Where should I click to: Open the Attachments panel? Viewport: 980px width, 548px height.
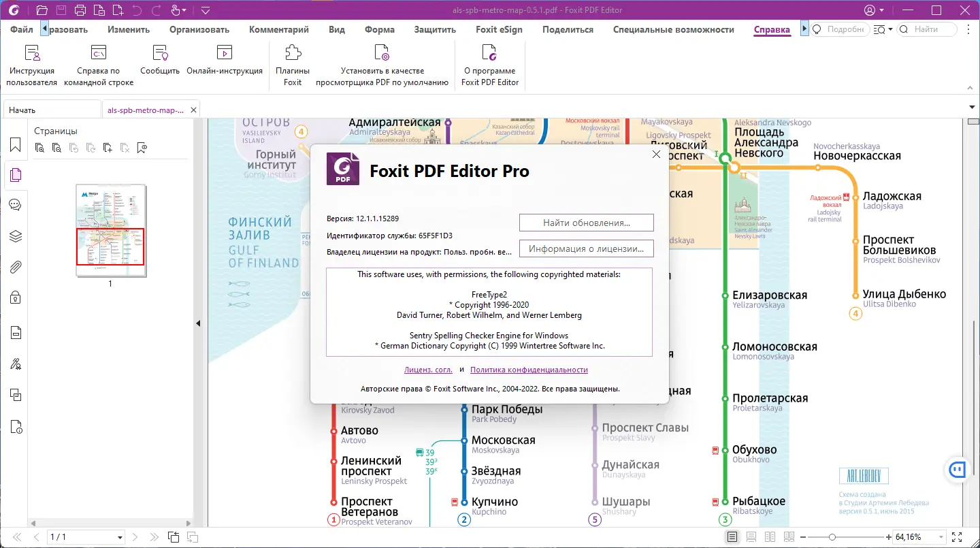coord(16,267)
